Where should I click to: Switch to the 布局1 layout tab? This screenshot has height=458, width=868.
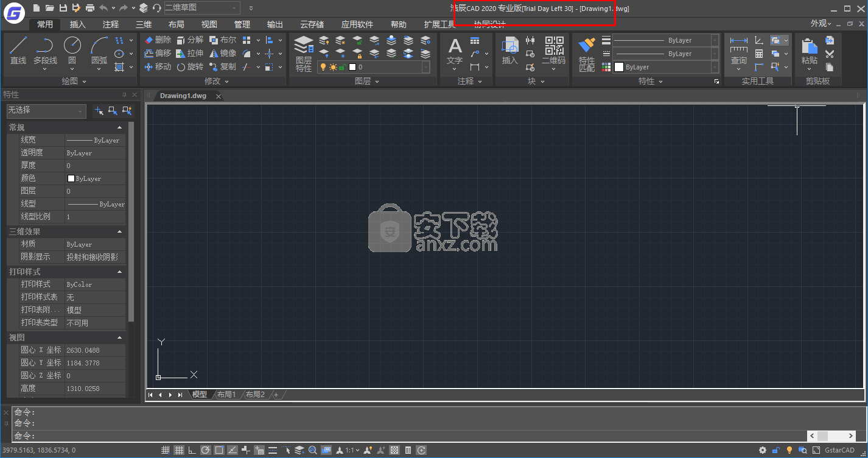[x=226, y=395]
